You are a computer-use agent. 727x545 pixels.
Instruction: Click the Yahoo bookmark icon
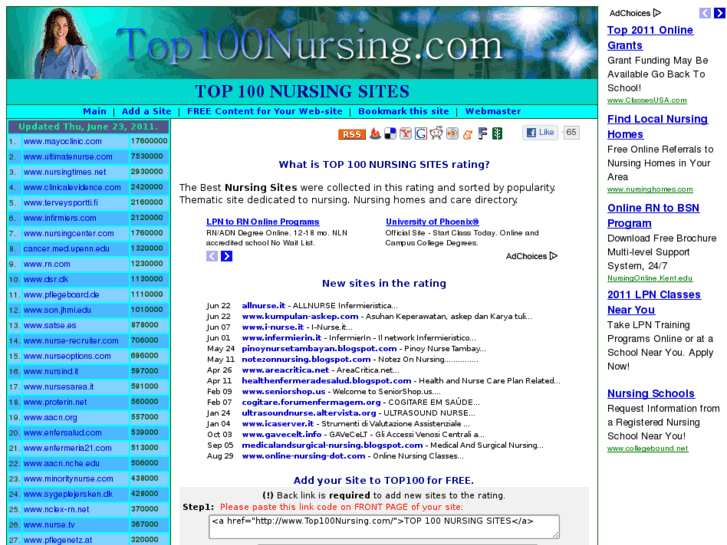406,134
